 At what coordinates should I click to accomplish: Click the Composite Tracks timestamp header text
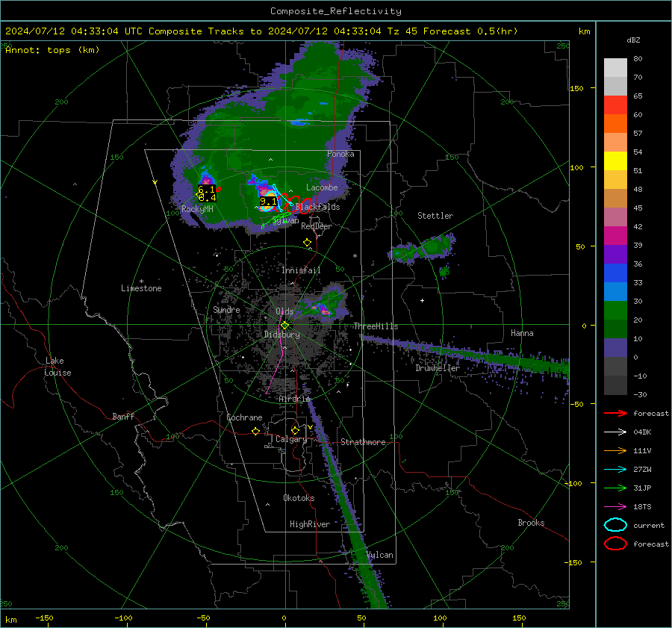[x=261, y=31]
